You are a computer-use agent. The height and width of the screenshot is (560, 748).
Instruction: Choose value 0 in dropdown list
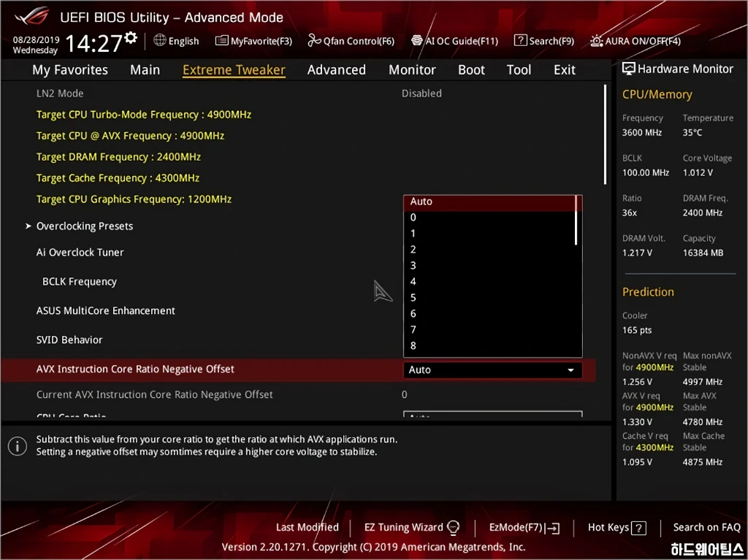tap(489, 218)
